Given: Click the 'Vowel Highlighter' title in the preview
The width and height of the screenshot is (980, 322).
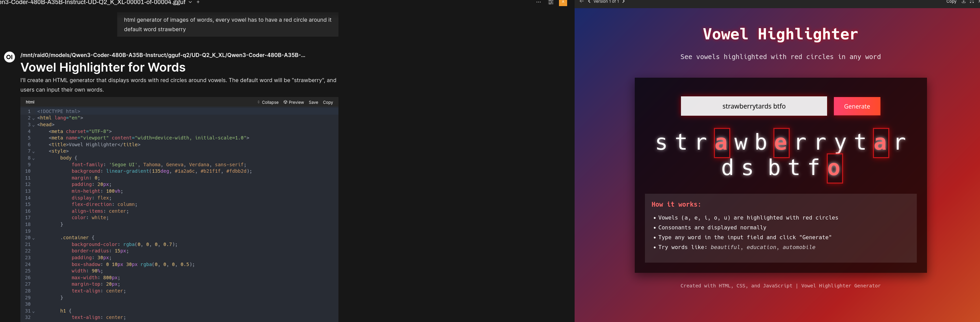Looking at the screenshot, I should [x=780, y=34].
